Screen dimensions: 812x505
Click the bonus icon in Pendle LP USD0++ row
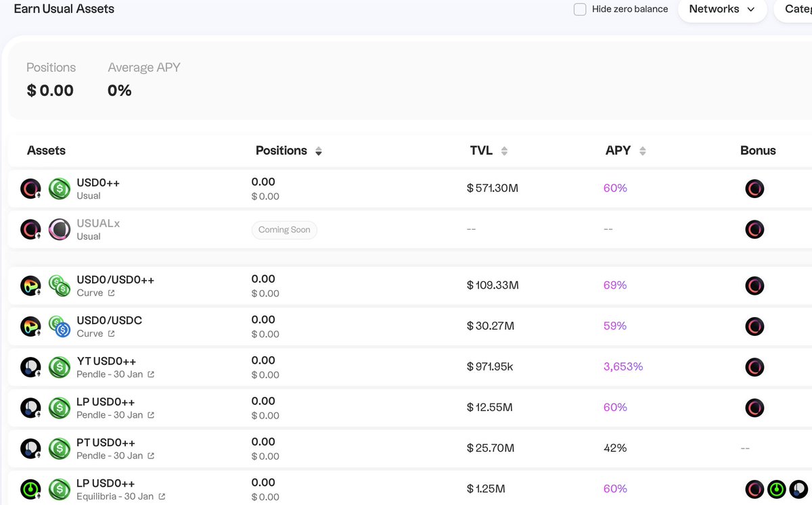pyautogui.click(x=754, y=408)
